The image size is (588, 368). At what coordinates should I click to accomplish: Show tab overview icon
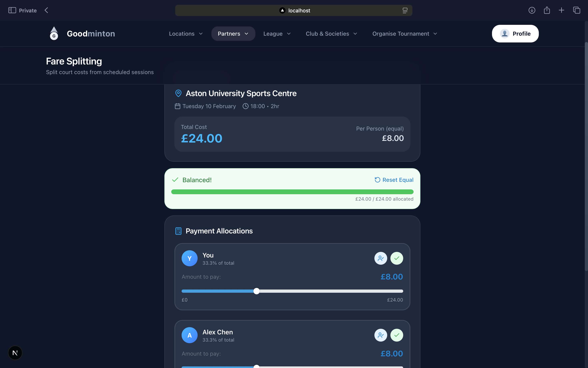[576, 10]
